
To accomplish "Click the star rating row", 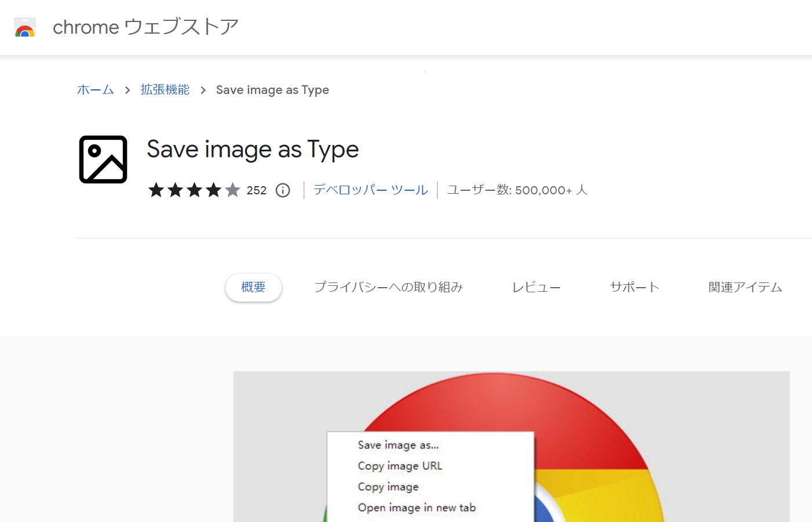I will (194, 190).
